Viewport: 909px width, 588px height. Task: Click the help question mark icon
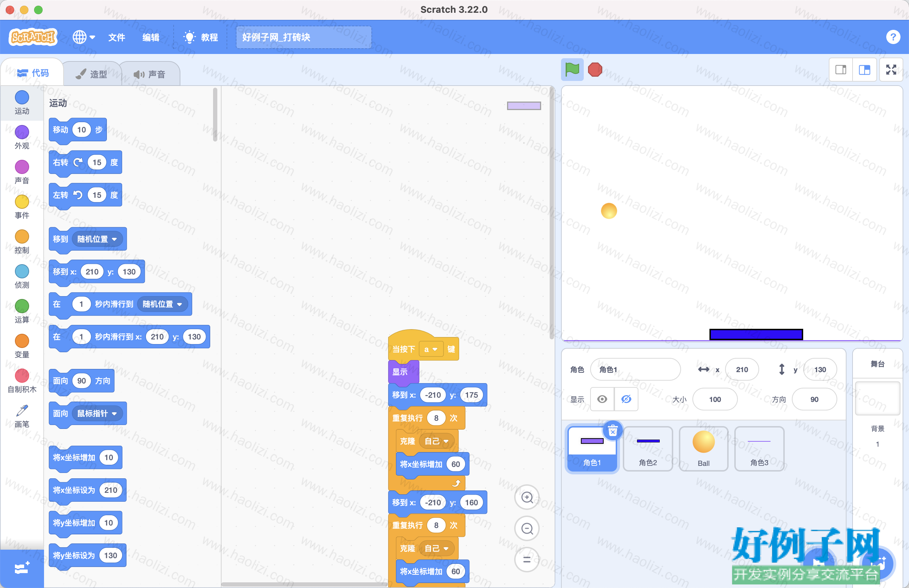point(893,37)
